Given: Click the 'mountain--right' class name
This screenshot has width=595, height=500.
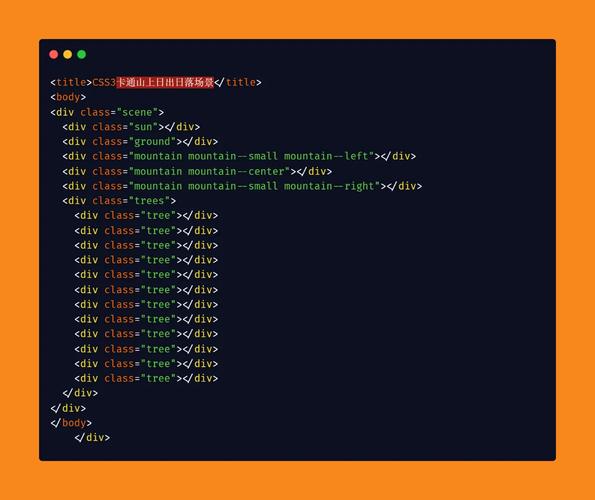Looking at the screenshot, I should coord(329,186).
